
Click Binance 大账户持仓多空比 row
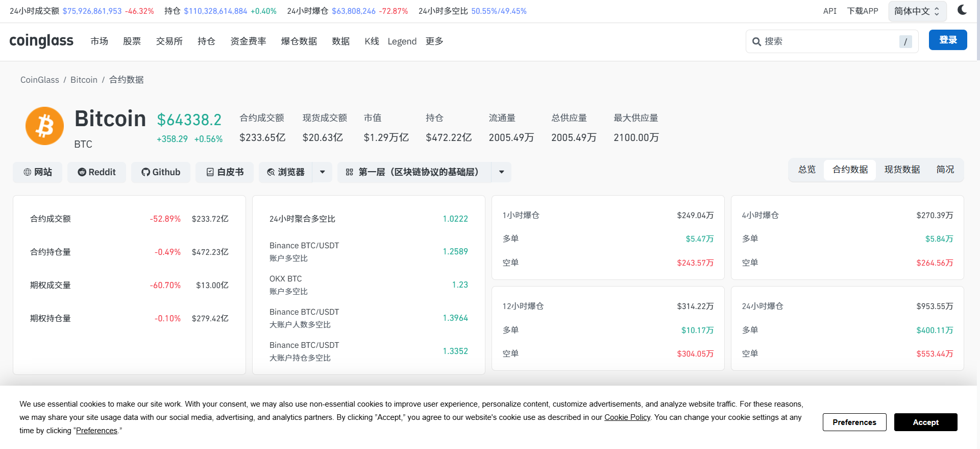369,351
